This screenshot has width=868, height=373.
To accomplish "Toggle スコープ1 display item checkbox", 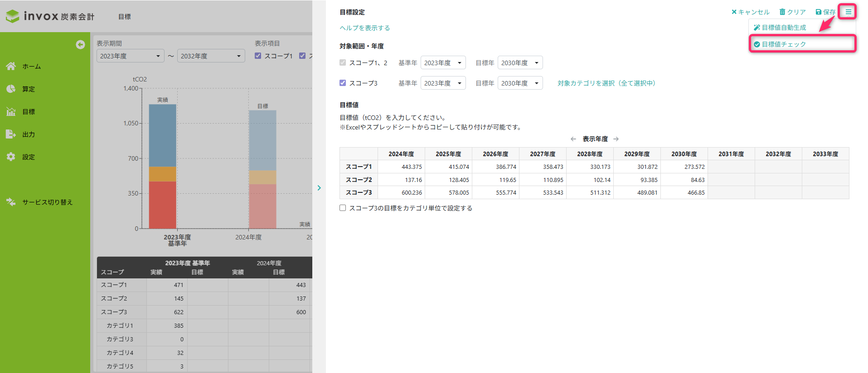I will 258,56.
